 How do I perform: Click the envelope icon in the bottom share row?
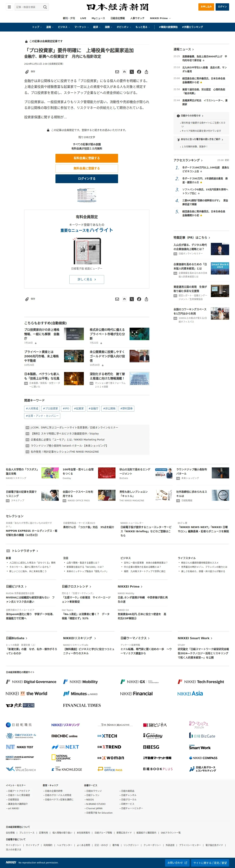pyautogui.click(x=117, y=299)
